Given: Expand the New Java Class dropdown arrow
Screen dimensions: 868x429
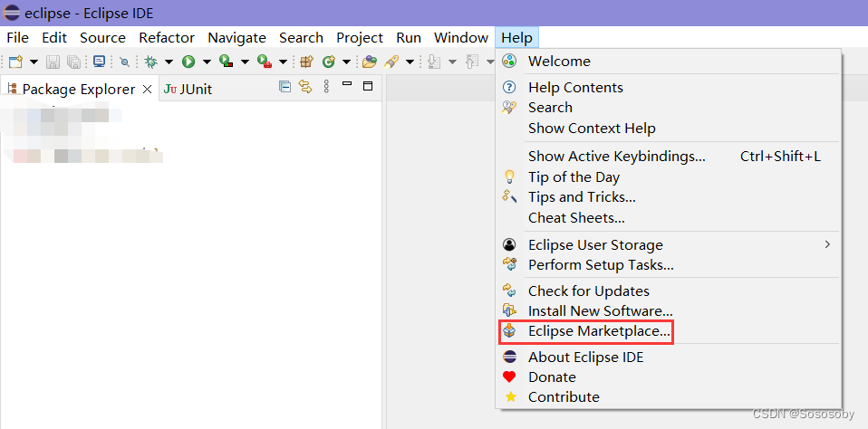Looking at the screenshot, I should tap(346, 62).
